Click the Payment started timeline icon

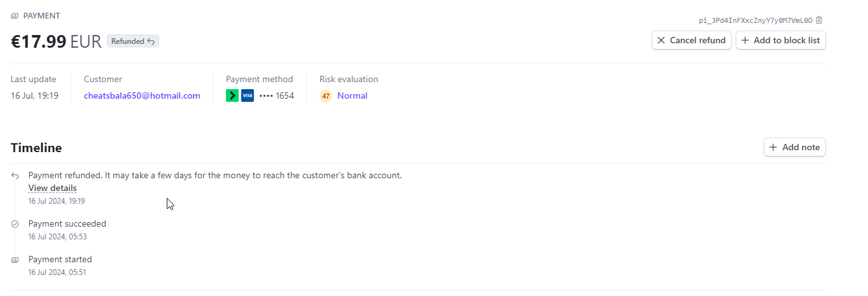coord(15,260)
